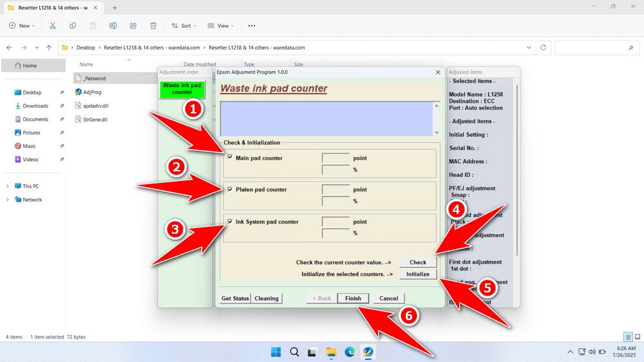Switch to Epson AdjProg taskbar icon

pyautogui.click(x=368, y=352)
